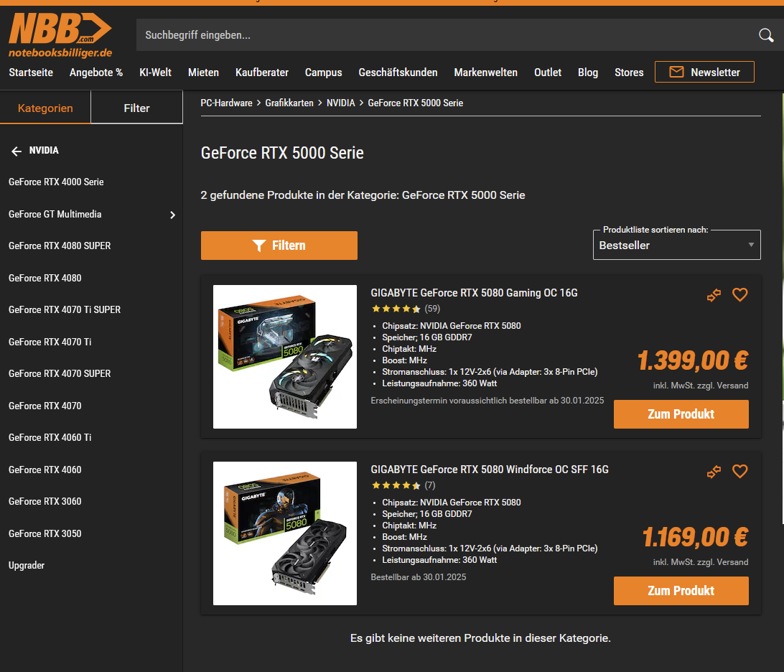Open the Outlet menu item
This screenshot has height=672, width=784.
(548, 73)
